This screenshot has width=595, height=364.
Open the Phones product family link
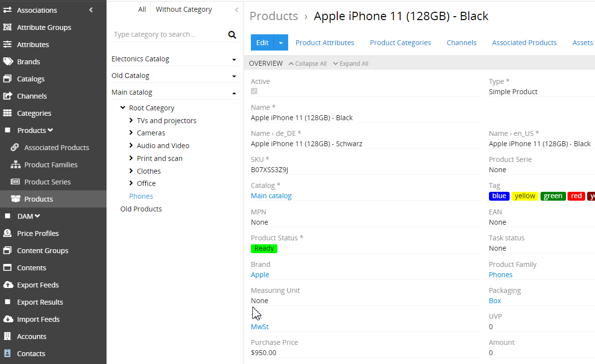(x=501, y=275)
